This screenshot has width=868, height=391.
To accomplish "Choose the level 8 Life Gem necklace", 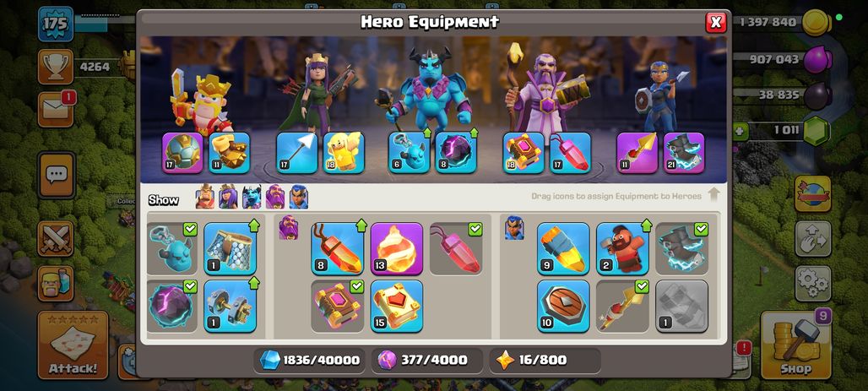I will [x=337, y=248].
